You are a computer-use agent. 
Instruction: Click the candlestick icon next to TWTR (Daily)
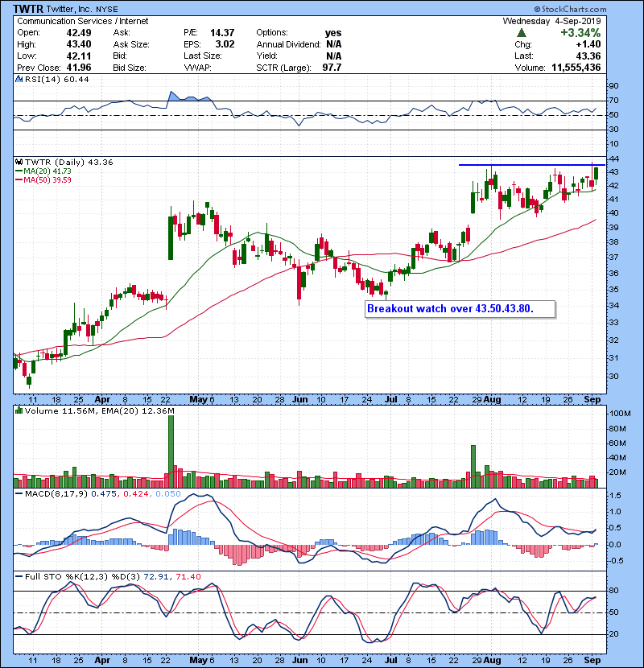pyautogui.click(x=19, y=163)
